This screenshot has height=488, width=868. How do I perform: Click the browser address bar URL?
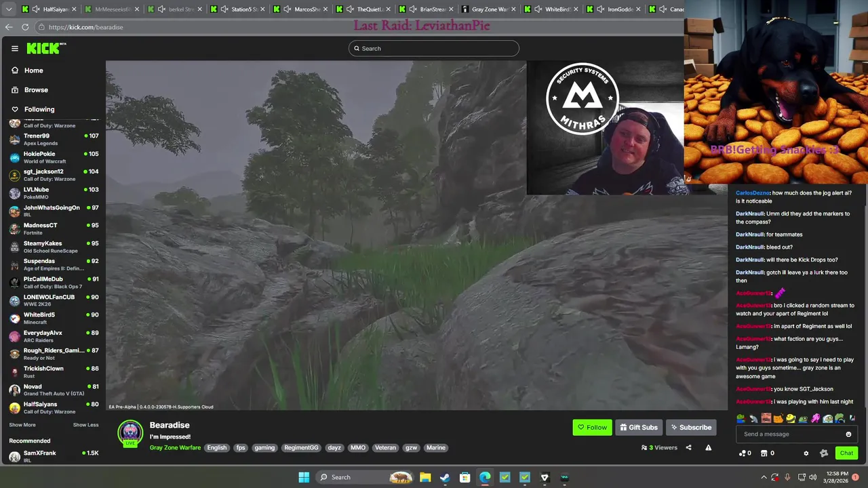point(85,27)
